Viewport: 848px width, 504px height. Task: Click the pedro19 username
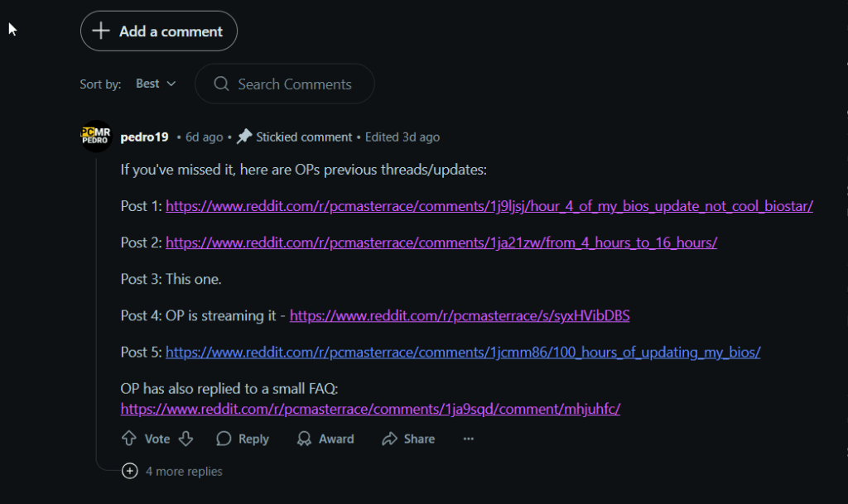[144, 137]
